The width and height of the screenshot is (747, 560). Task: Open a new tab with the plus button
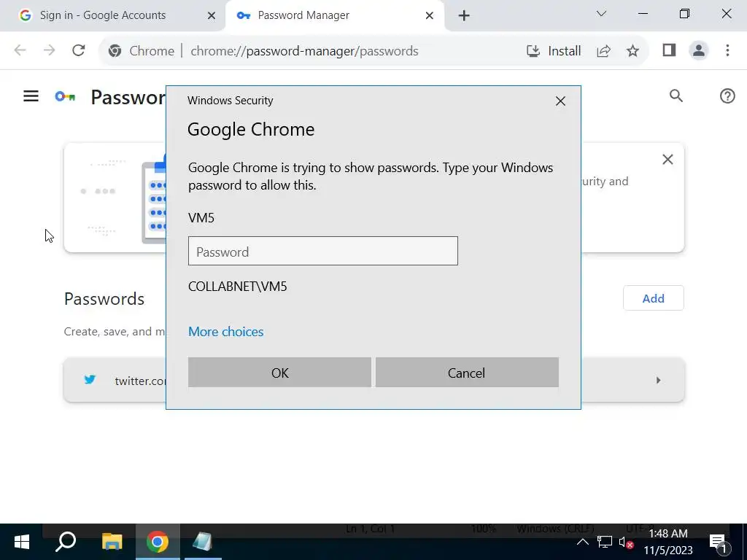463,16
